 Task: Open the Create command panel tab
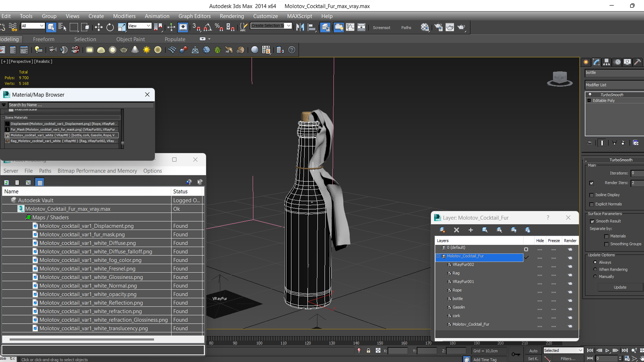[586, 62]
